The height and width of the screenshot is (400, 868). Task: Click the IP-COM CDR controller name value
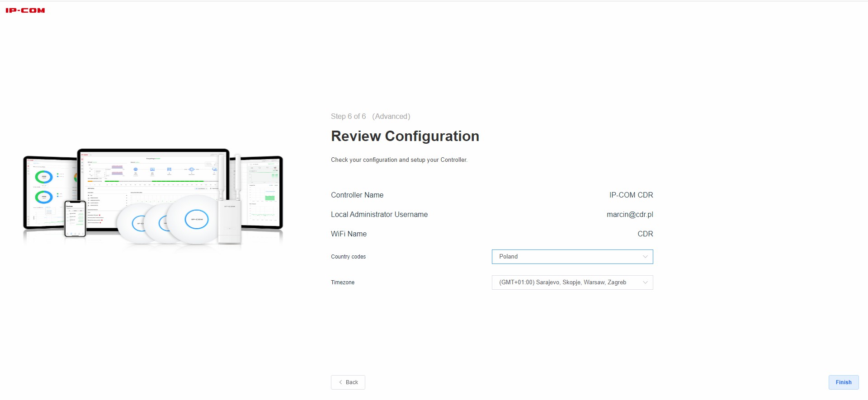pos(631,195)
